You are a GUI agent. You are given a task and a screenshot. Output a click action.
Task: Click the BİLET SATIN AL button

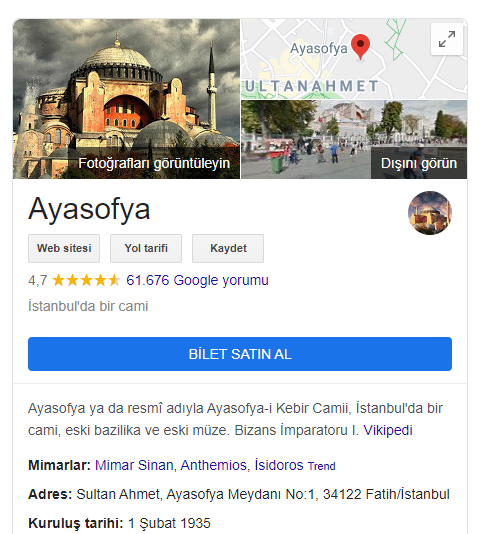click(x=240, y=354)
